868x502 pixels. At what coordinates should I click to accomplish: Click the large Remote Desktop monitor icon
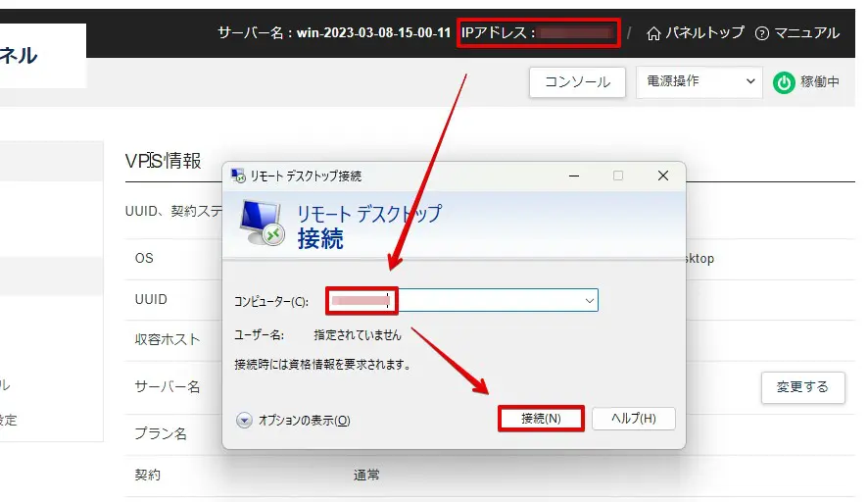tap(262, 223)
